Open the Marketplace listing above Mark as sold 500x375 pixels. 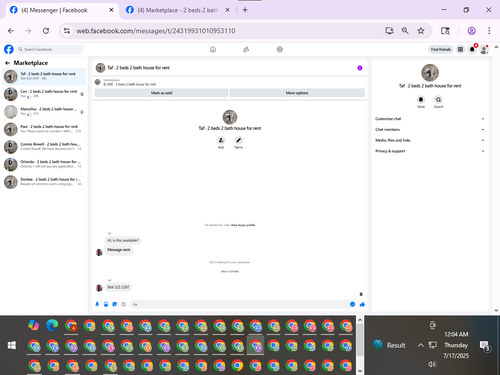[x=126, y=82]
